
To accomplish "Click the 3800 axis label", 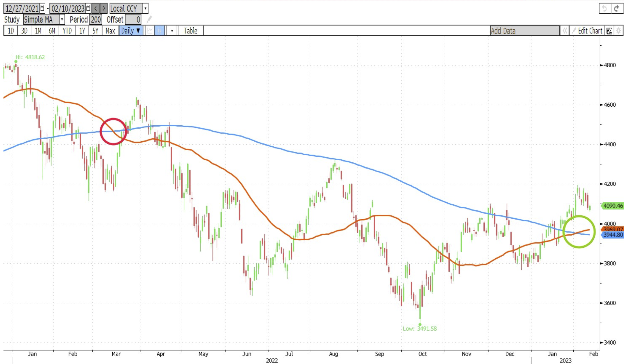I will (x=610, y=263).
